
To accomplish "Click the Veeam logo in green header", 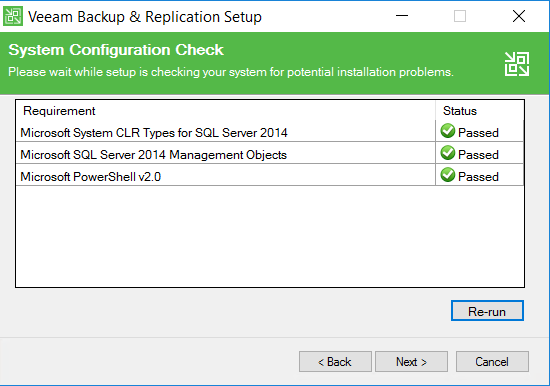I will [x=517, y=64].
